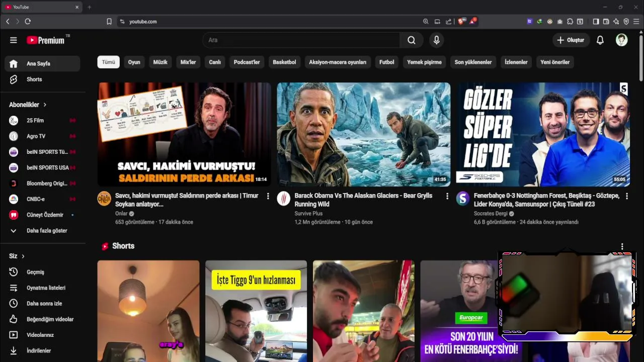Click the search magnifier button
The image size is (644, 362).
click(412, 40)
